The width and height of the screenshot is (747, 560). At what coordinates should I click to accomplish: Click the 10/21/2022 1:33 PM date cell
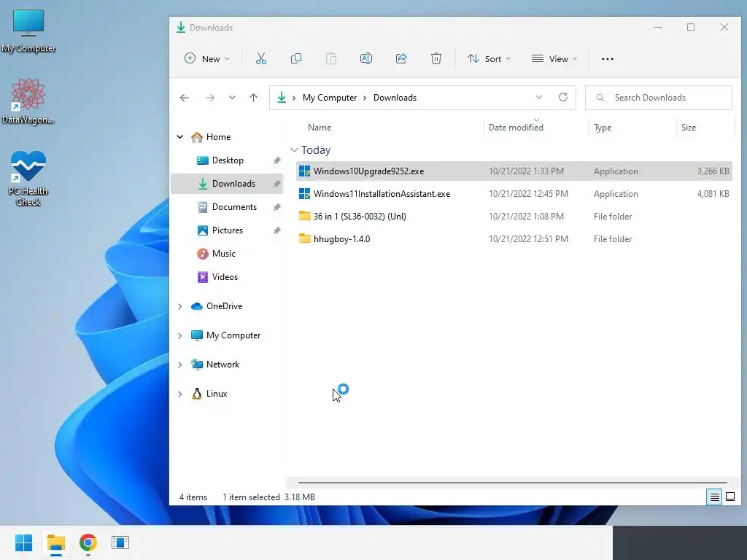526,171
